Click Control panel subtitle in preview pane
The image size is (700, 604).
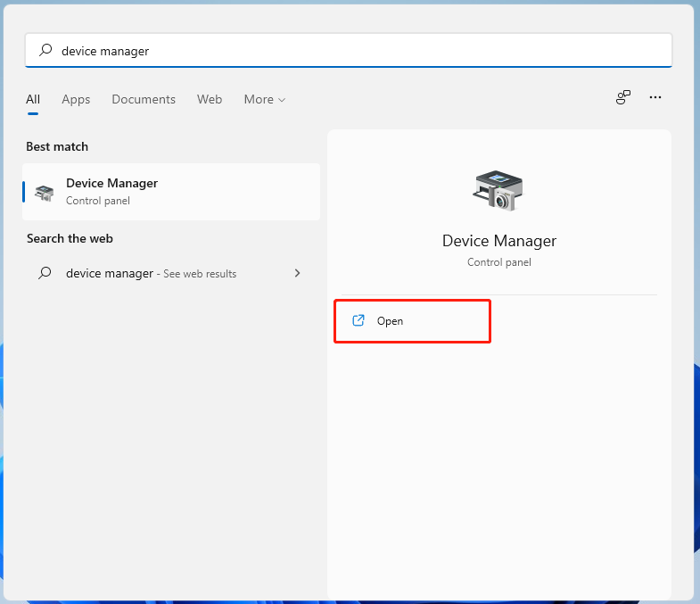(x=499, y=262)
